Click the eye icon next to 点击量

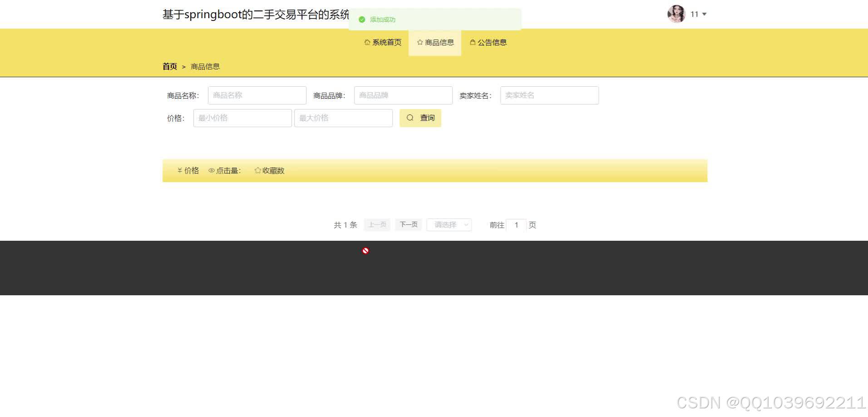pyautogui.click(x=211, y=170)
